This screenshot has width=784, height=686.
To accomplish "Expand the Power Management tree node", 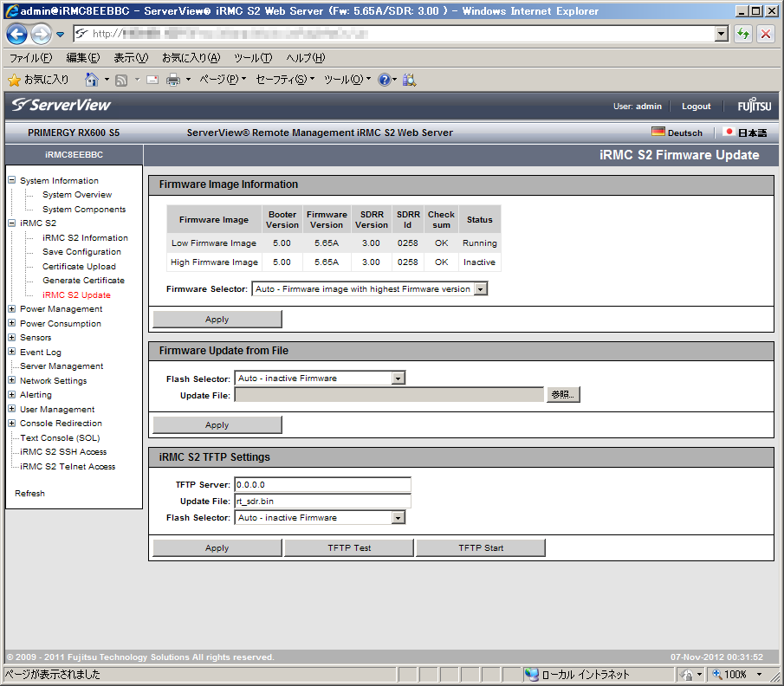I will [x=12, y=309].
